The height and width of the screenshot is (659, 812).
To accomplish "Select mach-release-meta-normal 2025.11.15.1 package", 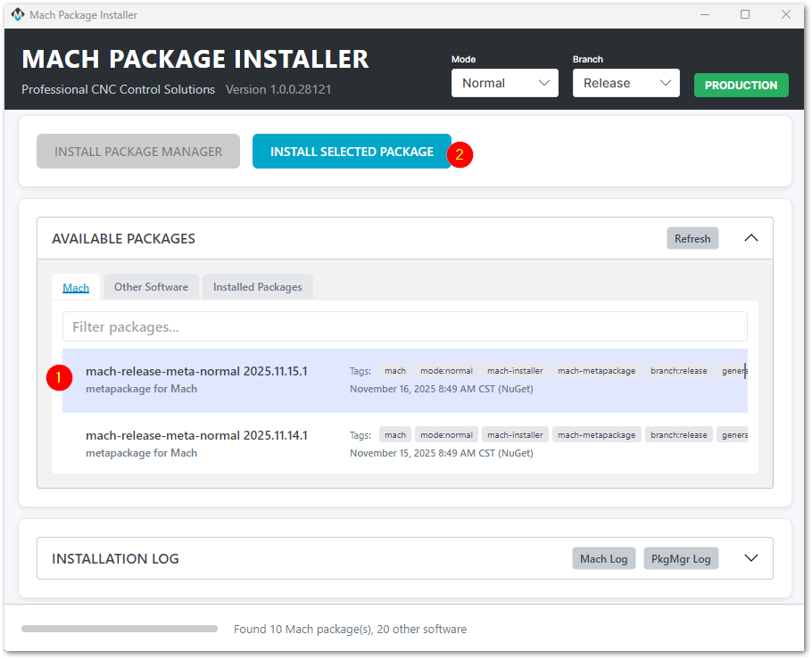I will click(405, 381).
